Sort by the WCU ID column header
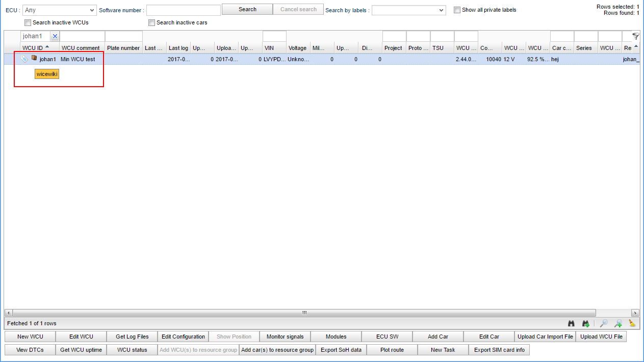644x362 pixels. coord(33,48)
